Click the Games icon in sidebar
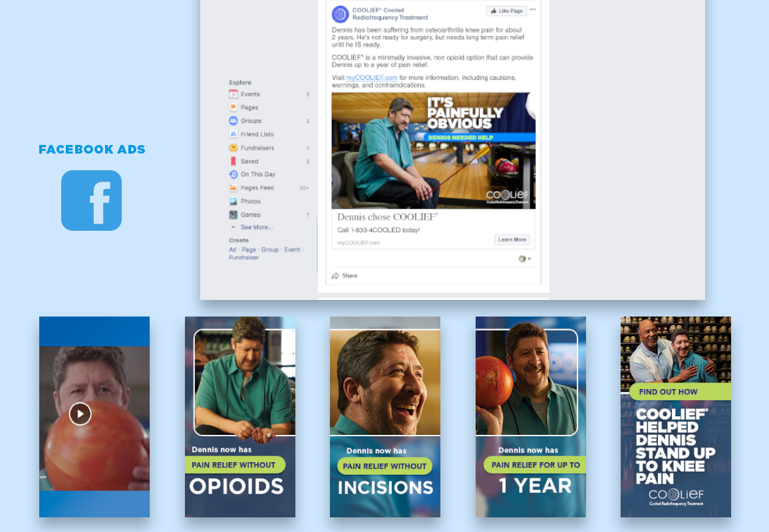Screen dimensions: 769x532 (233, 215)
